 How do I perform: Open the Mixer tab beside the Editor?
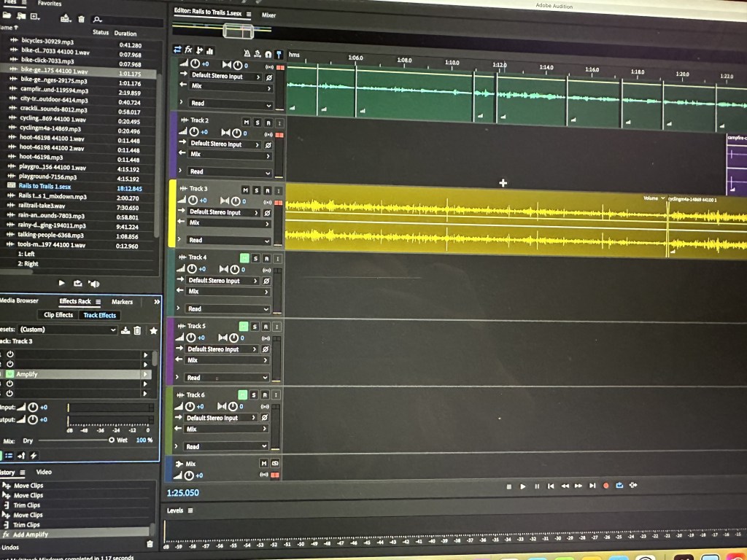268,15
